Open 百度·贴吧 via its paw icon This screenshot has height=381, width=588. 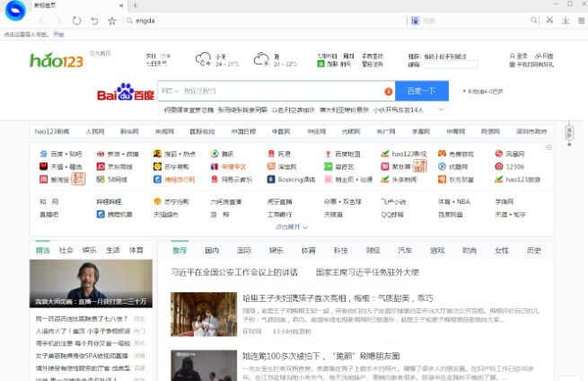(x=43, y=154)
